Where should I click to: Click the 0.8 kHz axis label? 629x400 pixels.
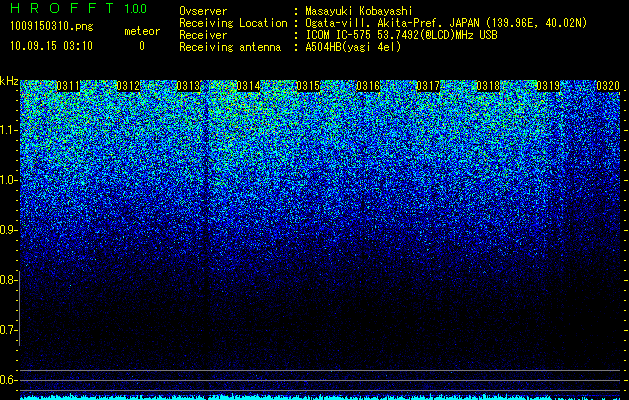8,280
